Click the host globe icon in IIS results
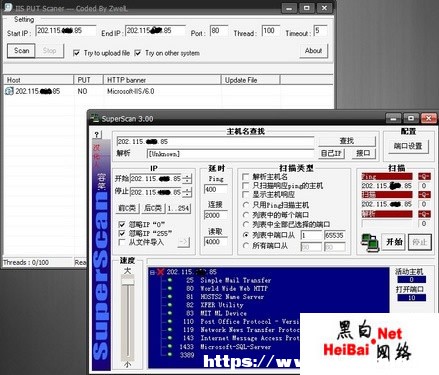This screenshot has width=439, height=375. pyautogui.click(x=9, y=91)
